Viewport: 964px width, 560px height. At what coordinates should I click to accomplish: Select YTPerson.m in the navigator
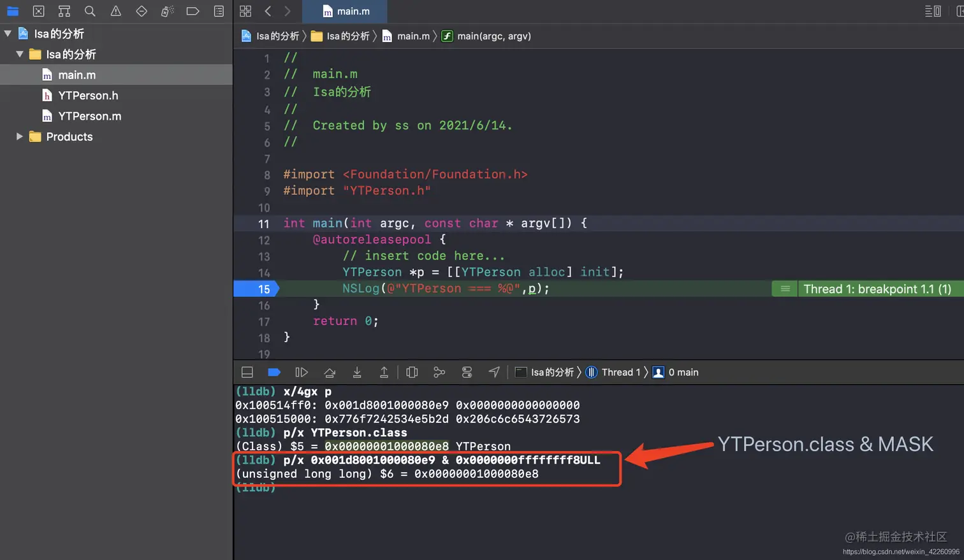pos(116,116)
